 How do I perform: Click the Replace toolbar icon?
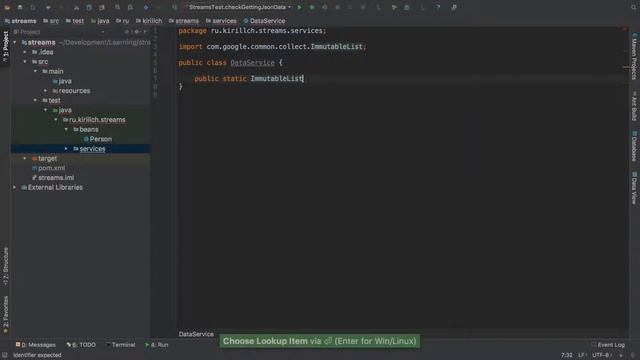(x=130, y=7)
